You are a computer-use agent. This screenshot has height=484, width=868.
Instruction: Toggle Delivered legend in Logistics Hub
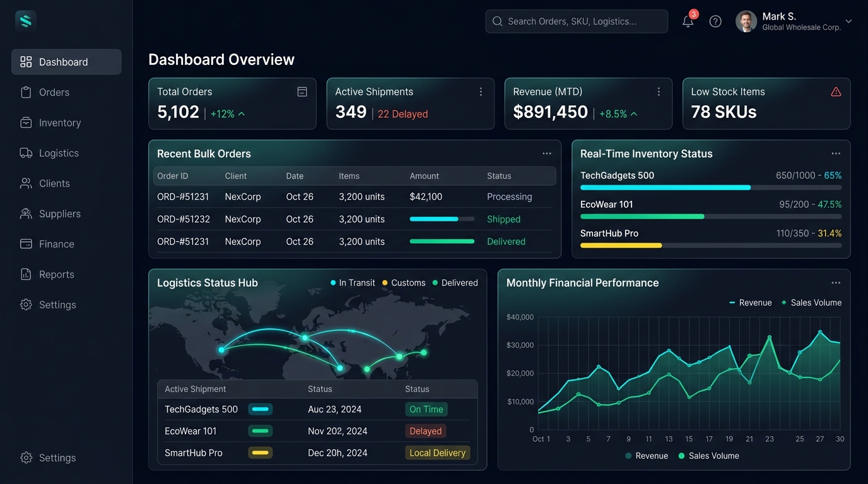point(455,283)
